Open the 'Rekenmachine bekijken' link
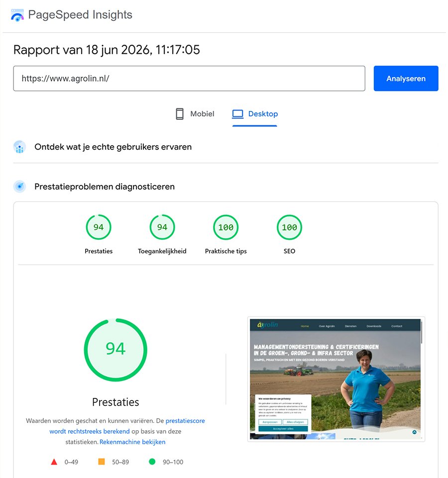The width and height of the screenshot is (448, 478). pos(132,442)
